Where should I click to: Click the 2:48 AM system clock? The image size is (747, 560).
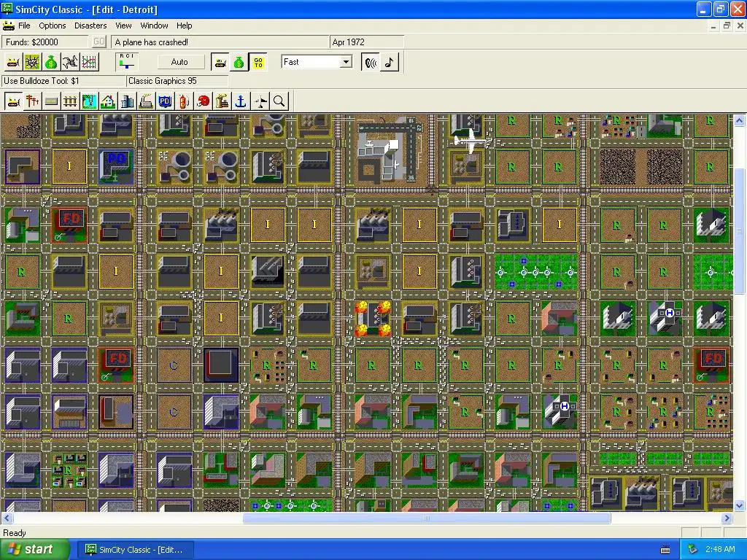pyautogui.click(x=720, y=550)
